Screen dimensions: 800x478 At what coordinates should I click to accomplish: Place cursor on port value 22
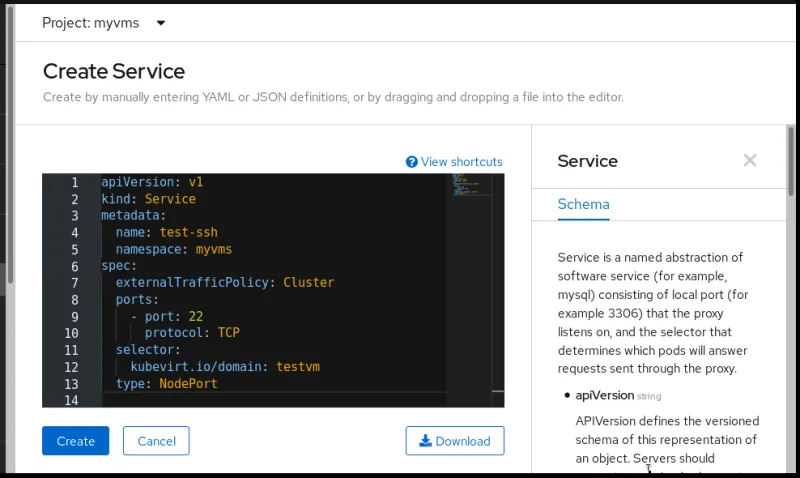pyautogui.click(x=195, y=316)
